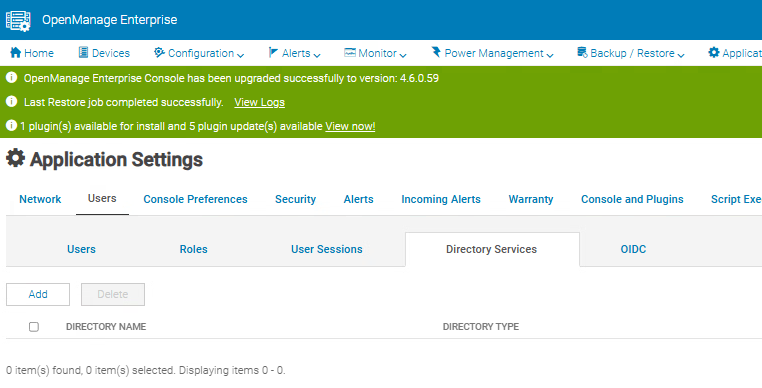
Task: Toggle the select-all checkbox in table header
Action: pyautogui.click(x=34, y=327)
